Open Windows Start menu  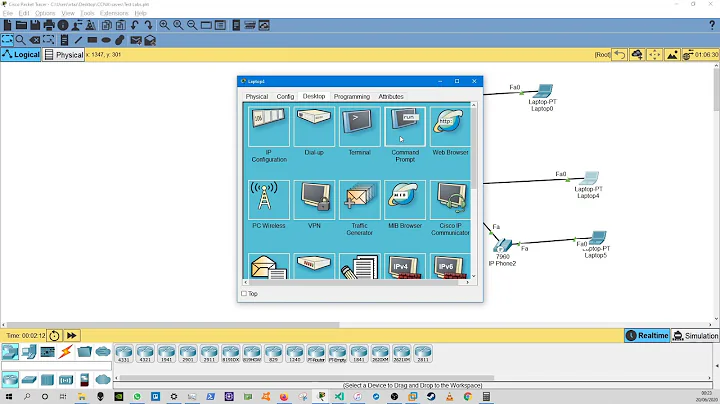[x=8, y=397]
